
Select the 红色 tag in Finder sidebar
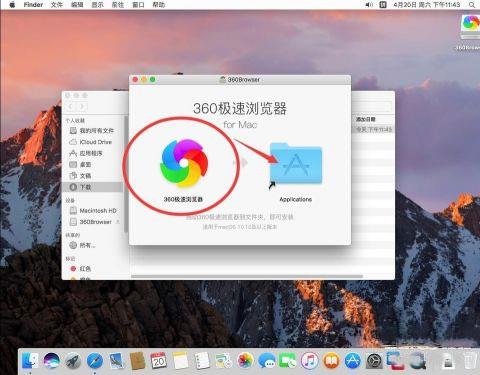(x=92, y=269)
